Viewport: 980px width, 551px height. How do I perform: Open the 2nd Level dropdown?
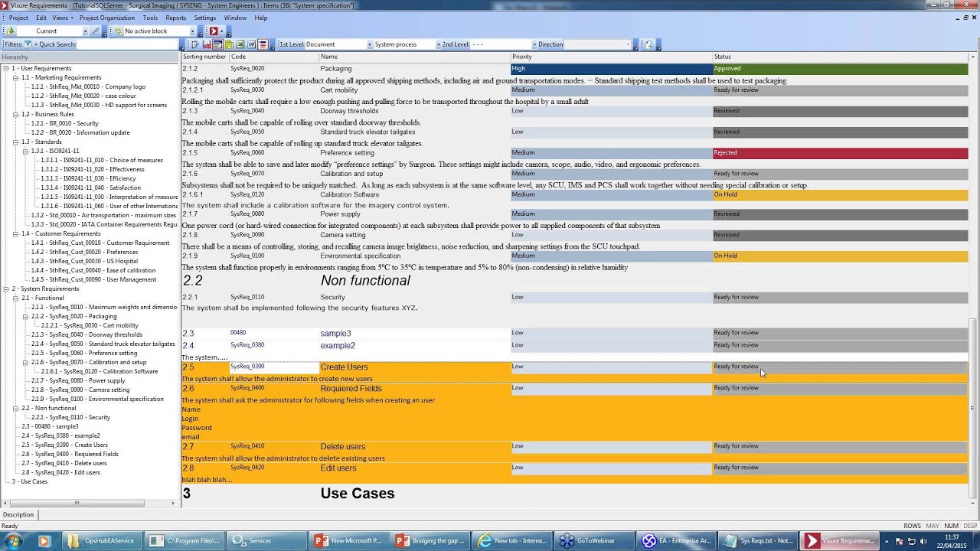[x=534, y=44]
